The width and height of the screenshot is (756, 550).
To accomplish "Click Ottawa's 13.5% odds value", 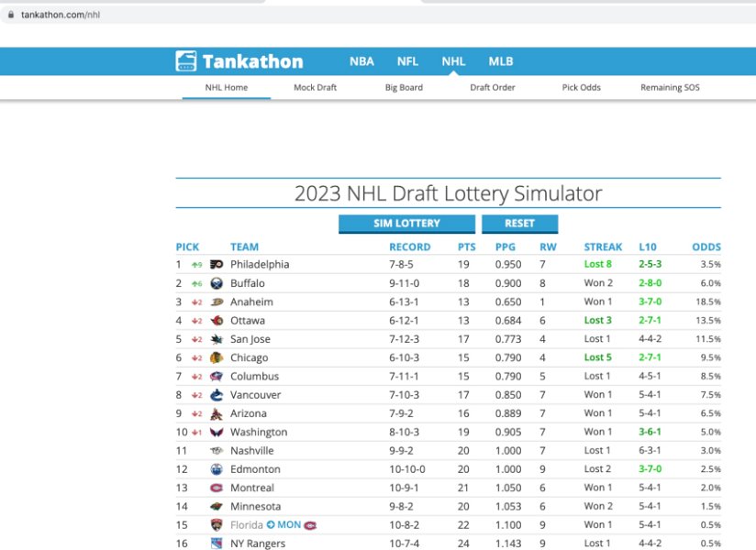I will click(x=707, y=321).
